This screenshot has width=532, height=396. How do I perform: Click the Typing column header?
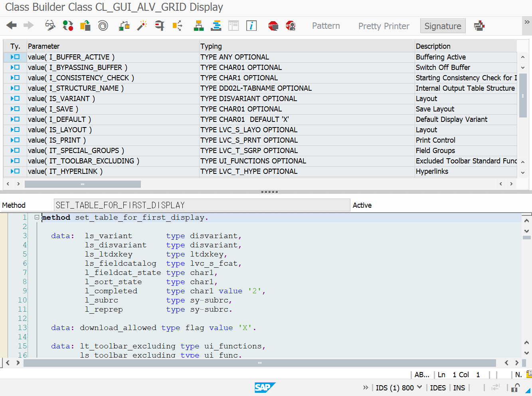point(307,46)
